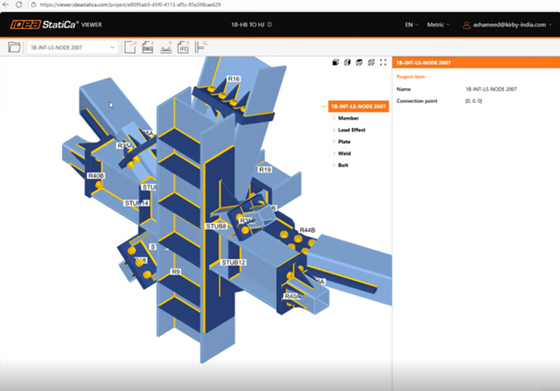Reload the browser page

(x=19, y=5)
